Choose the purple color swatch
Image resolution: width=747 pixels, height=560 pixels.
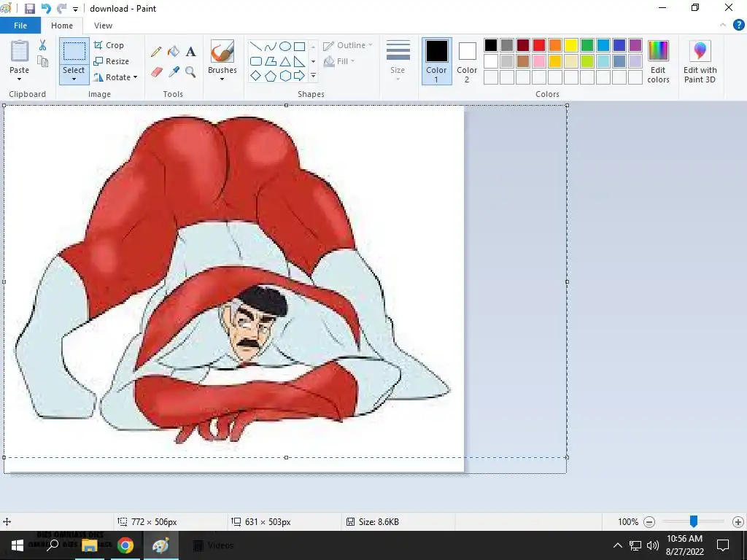pos(635,45)
